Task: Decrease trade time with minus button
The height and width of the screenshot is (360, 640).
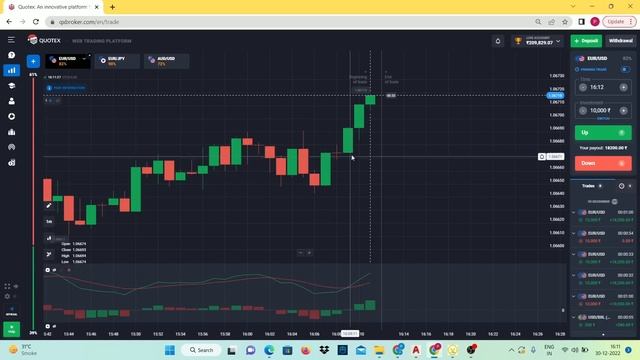Action: pyautogui.click(x=583, y=87)
